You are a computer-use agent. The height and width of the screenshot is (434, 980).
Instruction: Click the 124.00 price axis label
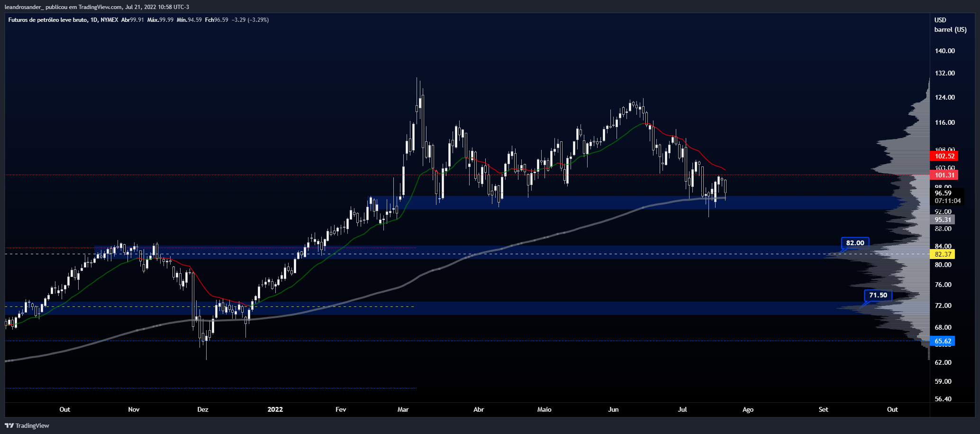pos(945,97)
